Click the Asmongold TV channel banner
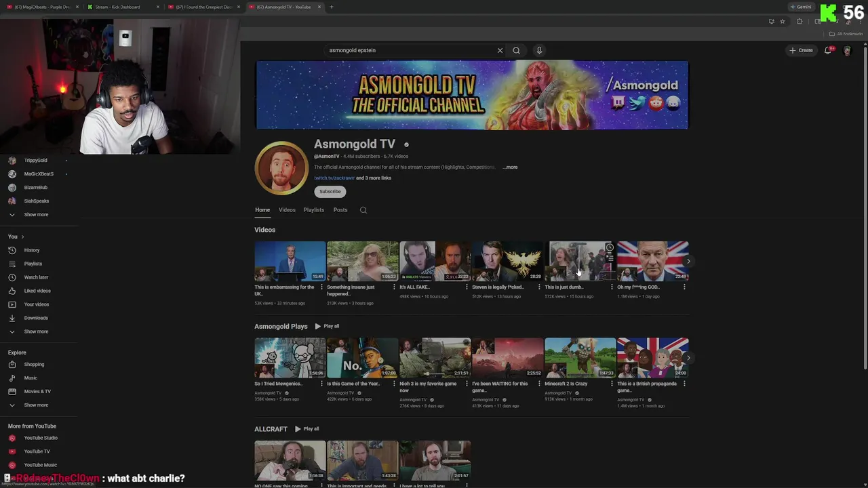Screen dimensions: 868x488 click(472, 95)
